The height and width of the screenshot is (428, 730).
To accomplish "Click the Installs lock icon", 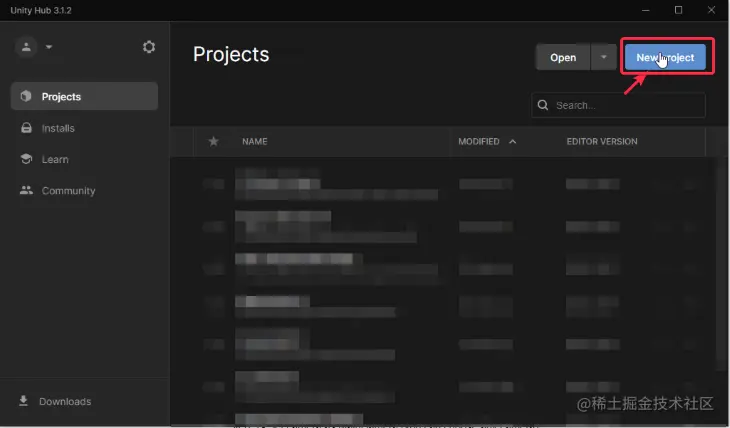I will point(27,128).
